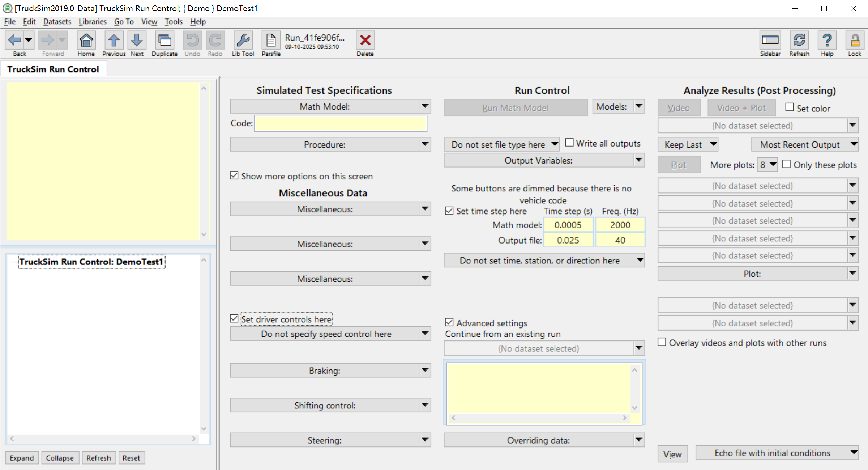Image resolution: width=868 pixels, height=470 pixels.
Task: Open the Back history dropdown arrow
Action: (x=29, y=40)
